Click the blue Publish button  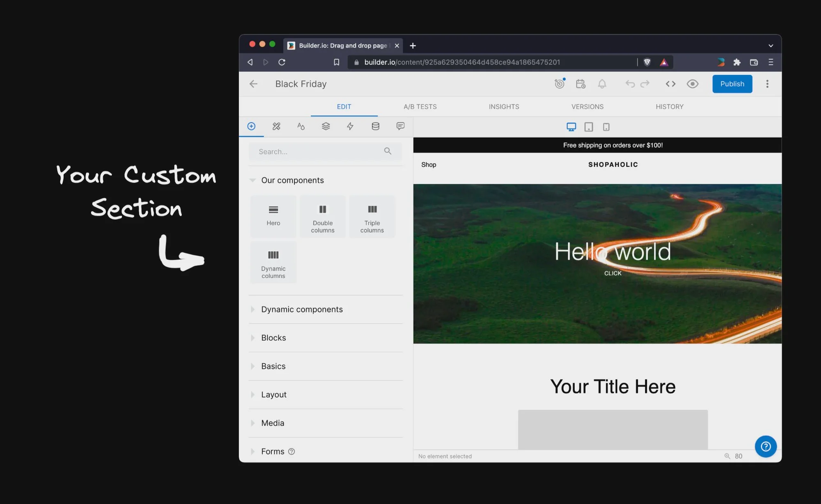point(732,84)
